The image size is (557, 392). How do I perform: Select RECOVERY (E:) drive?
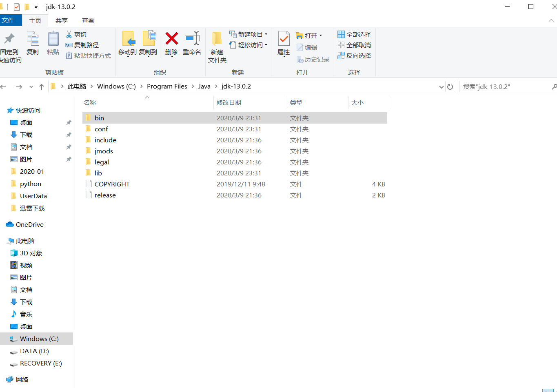coord(41,363)
